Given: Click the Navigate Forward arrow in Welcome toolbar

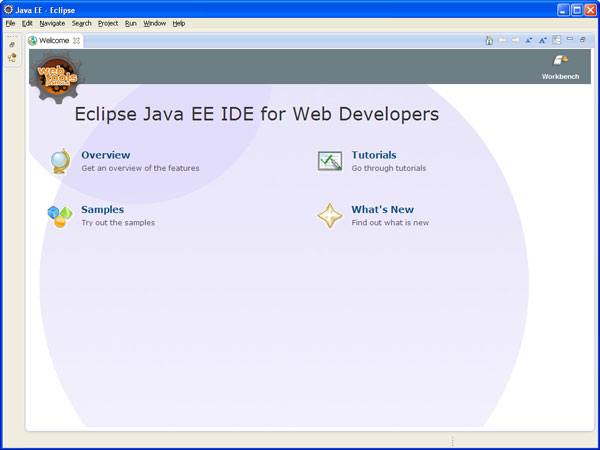Looking at the screenshot, I should coord(516,40).
